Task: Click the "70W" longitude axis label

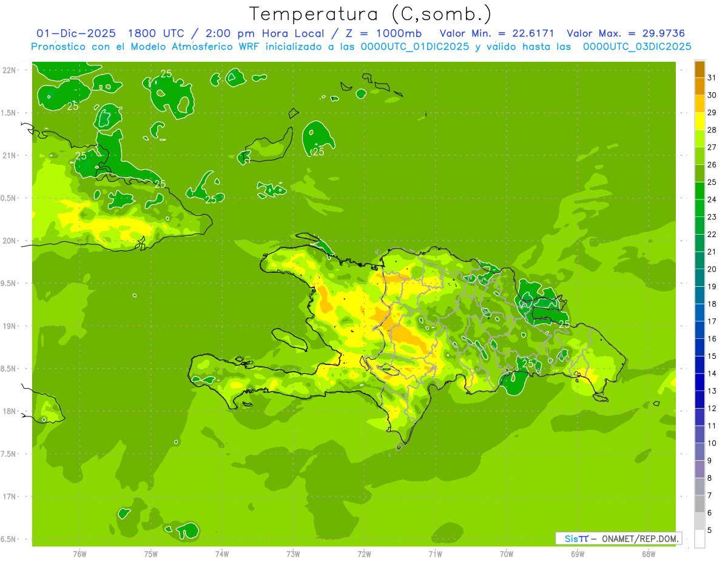Action: click(507, 554)
